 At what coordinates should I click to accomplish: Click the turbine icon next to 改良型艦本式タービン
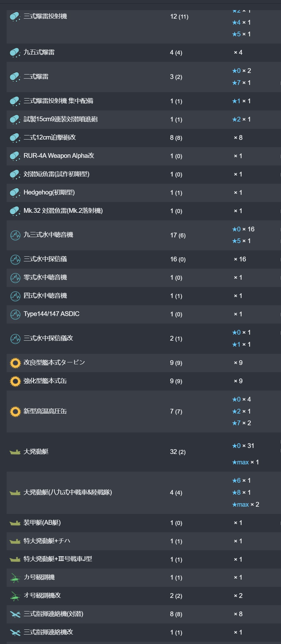pos(15,363)
